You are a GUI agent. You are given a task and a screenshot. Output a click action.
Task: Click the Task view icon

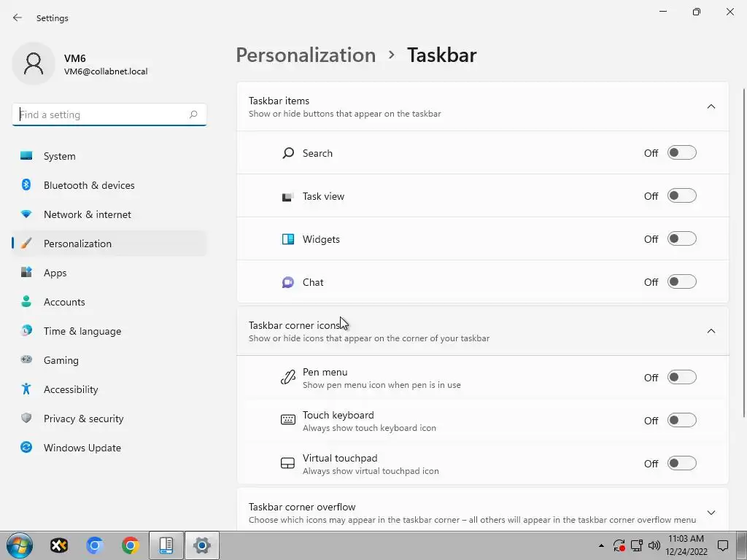(287, 196)
